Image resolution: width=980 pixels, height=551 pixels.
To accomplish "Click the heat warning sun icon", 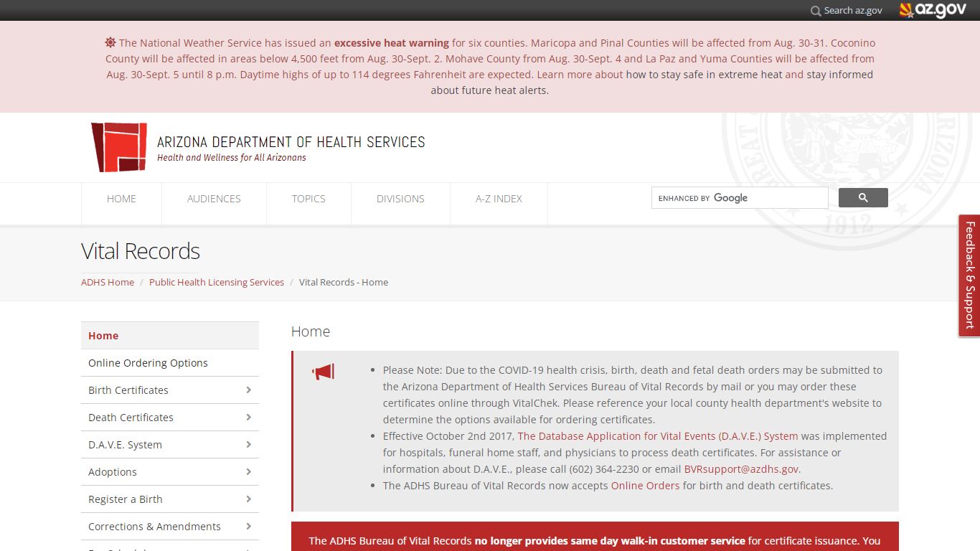I will coord(110,42).
